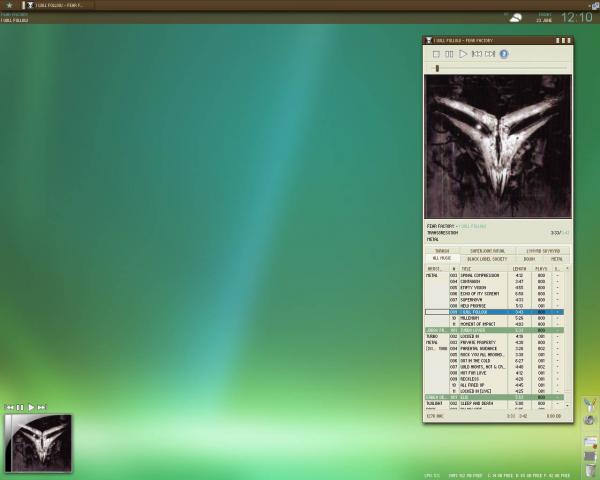Screen dimensions: 600x480
Task: Click the Fear Factory artist name in track info
Action: point(440,226)
